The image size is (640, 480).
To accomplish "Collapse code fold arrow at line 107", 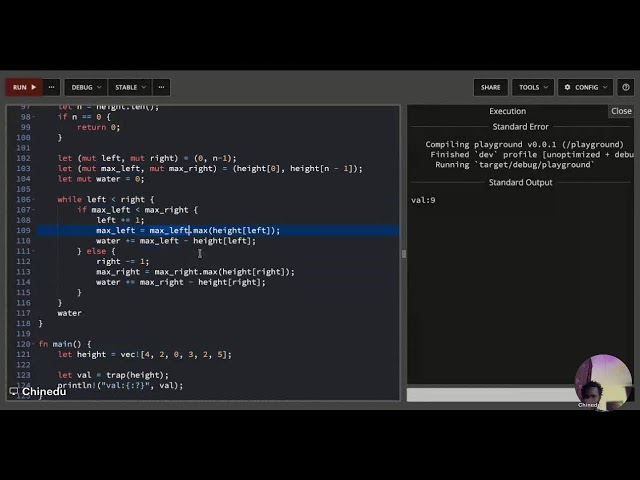I will [33, 210].
